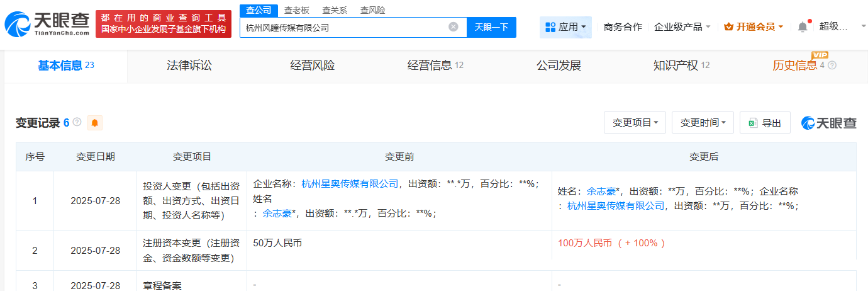Expand the 变更时间 filter dropdown
This screenshot has width=868, height=291.
703,123
